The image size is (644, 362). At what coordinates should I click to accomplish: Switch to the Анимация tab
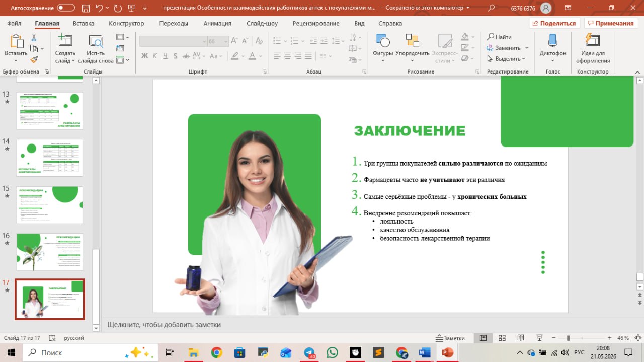pos(217,23)
